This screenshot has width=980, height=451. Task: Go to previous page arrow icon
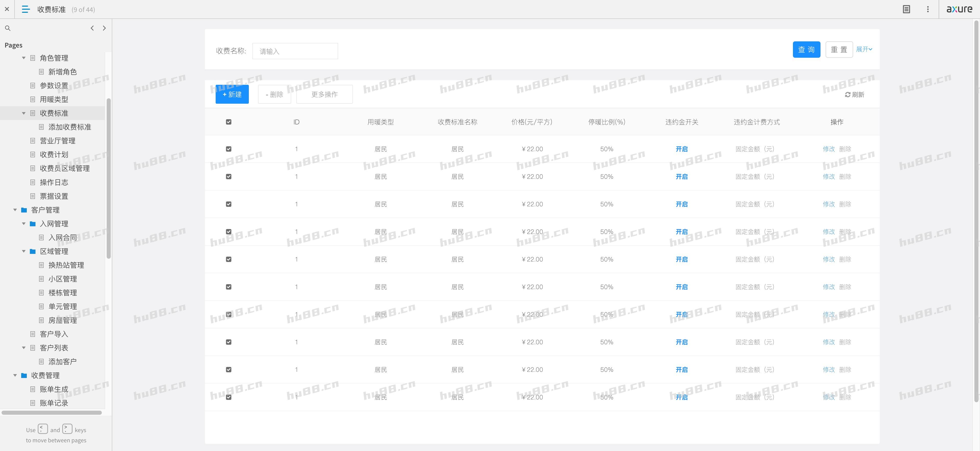pyautogui.click(x=92, y=28)
